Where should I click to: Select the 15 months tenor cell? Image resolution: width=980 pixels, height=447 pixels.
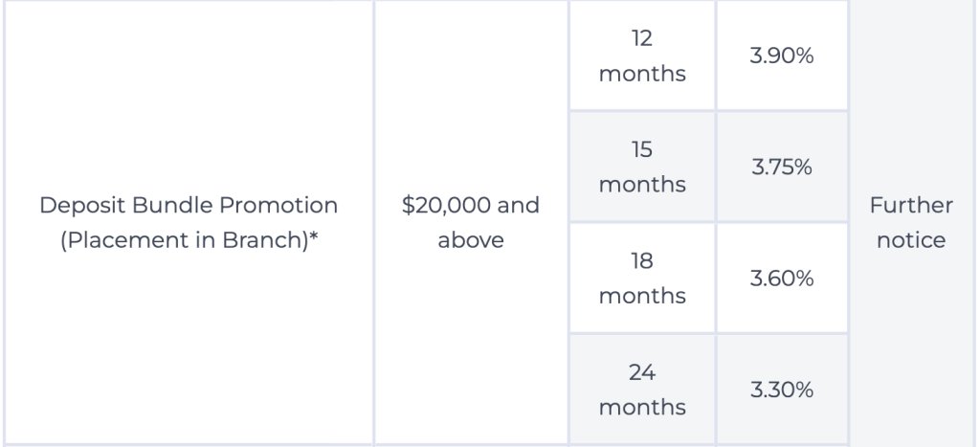(x=642, y=167)
